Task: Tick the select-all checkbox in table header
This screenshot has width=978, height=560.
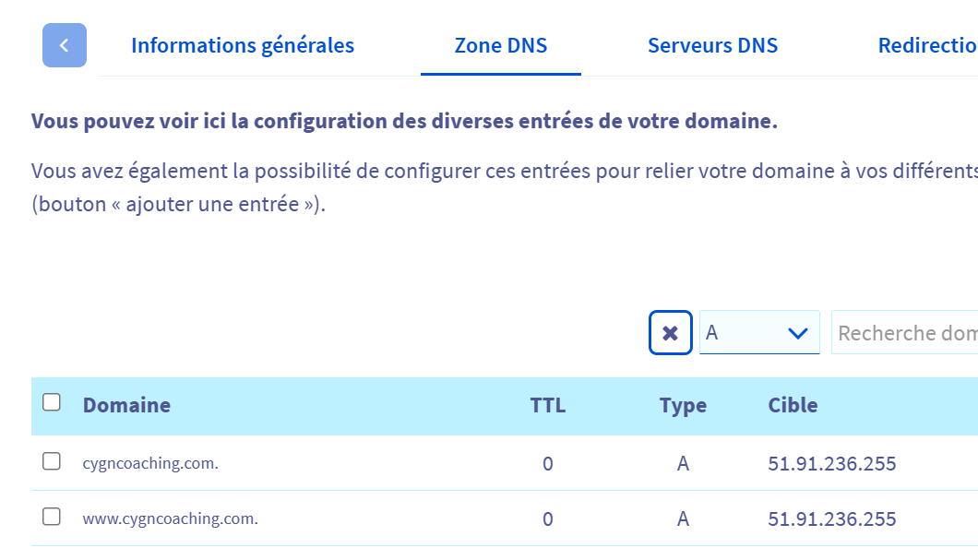Action: (x=52, y=402)
